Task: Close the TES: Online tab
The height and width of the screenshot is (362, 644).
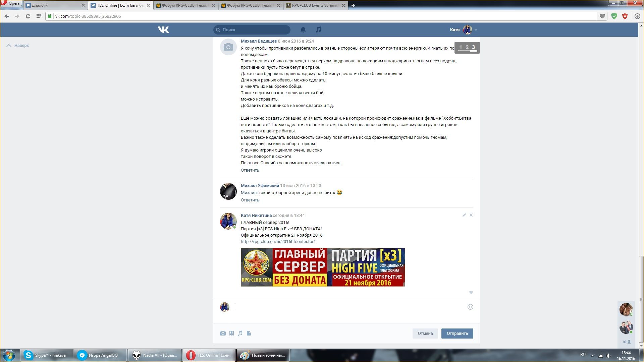Action: [x=148, y=5]
